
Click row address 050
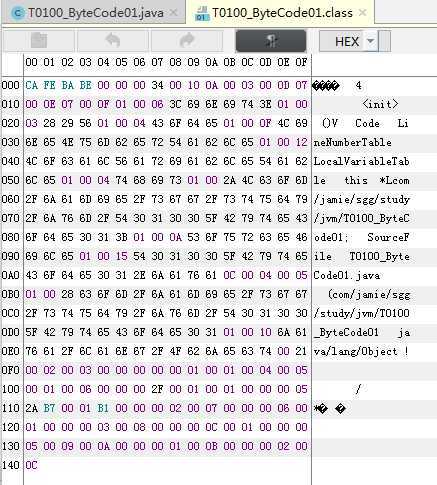[x=11, y=180]
